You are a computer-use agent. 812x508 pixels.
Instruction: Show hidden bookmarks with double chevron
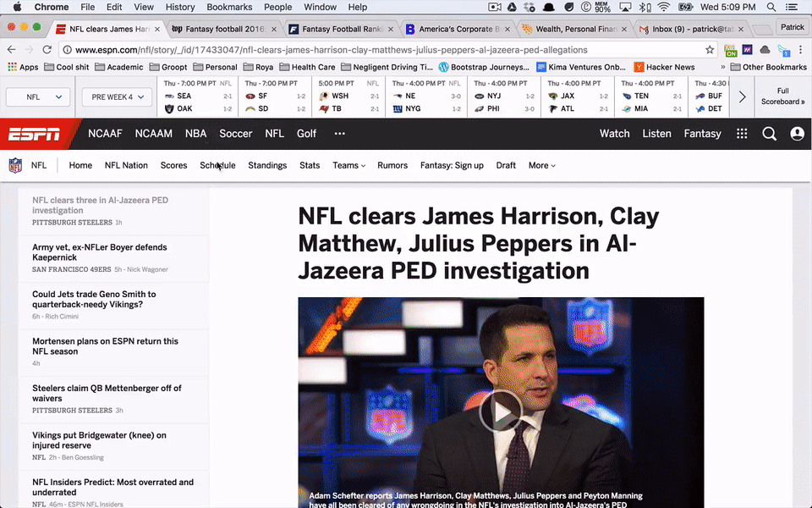click(x=722, y=67)
